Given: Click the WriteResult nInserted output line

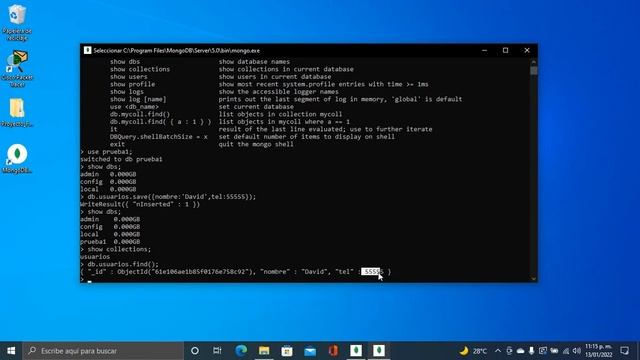Looking at the screenshot, I should (140, 204).
